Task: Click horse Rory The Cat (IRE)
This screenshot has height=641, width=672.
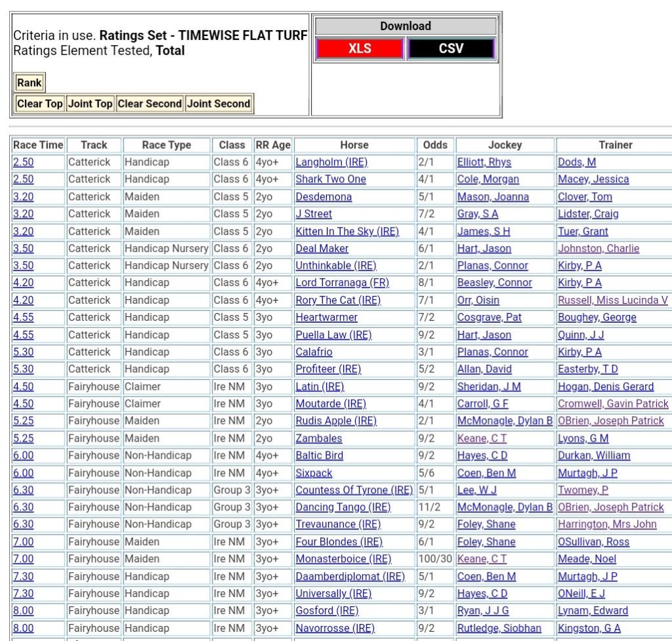Action: [x=338, y=300]
